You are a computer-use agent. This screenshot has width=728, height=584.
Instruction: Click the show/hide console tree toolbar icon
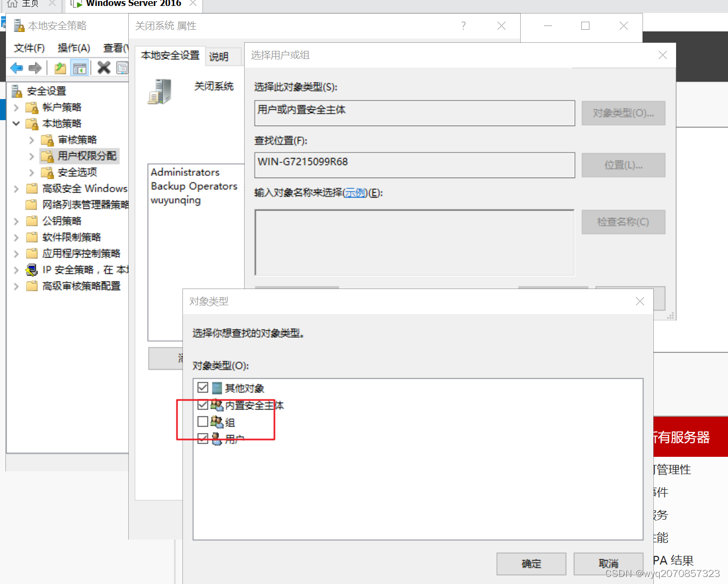click(78, 68)
